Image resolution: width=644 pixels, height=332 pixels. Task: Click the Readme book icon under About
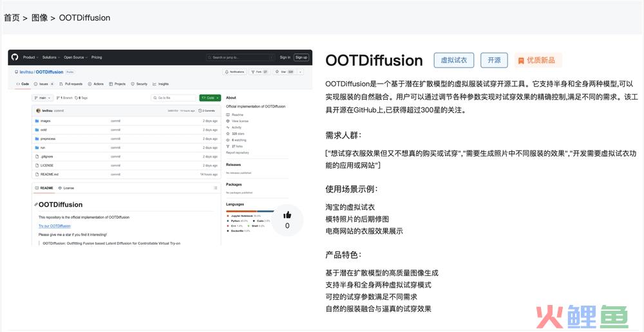pos(228,115)
